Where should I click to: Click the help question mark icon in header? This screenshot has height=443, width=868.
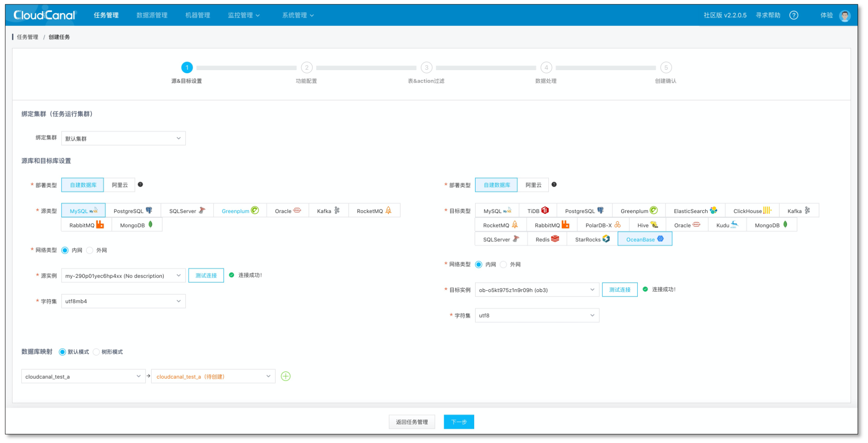[x=793, y=15]
